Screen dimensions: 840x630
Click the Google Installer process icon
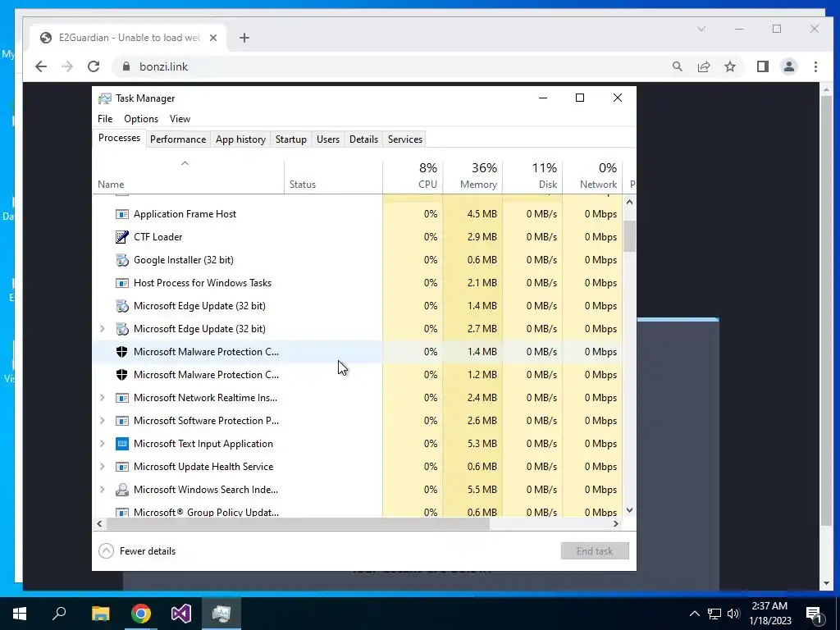tap(122, 260)
